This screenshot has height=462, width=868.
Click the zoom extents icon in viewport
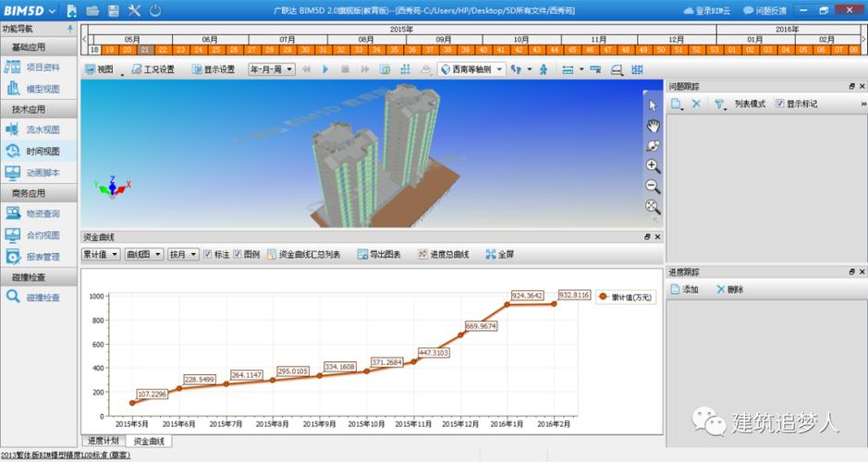(x=653, y=207)
